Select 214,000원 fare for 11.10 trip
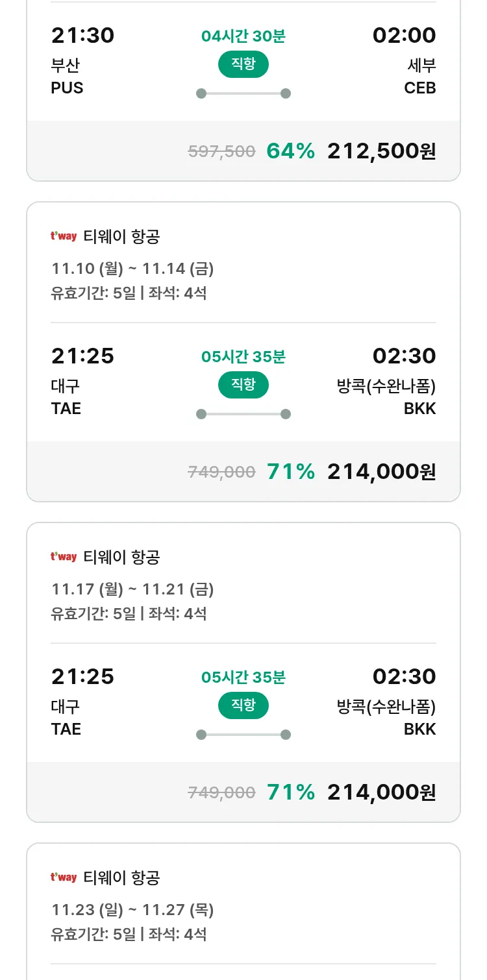 pos(381,472)
